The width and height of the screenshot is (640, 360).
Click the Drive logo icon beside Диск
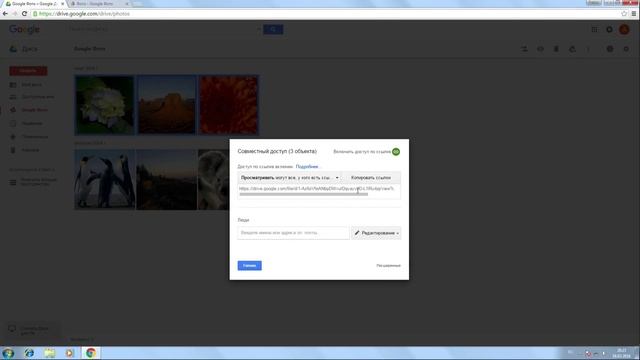[x=13, y=49]
